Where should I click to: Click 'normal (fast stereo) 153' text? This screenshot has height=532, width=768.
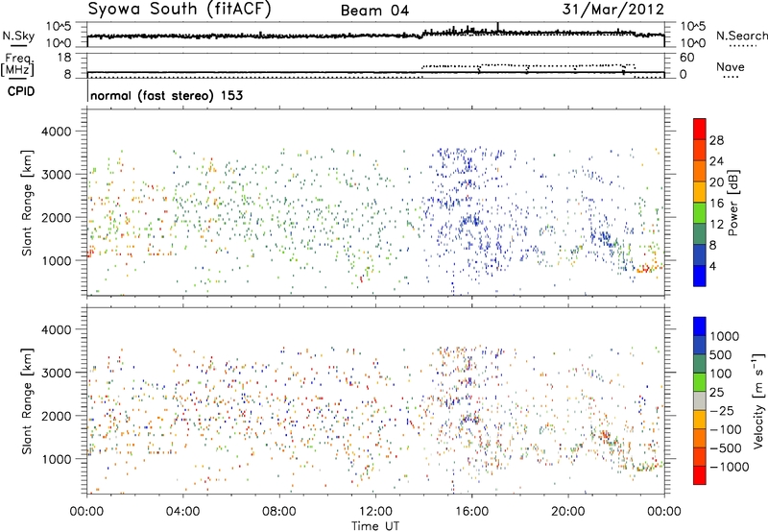166,95
